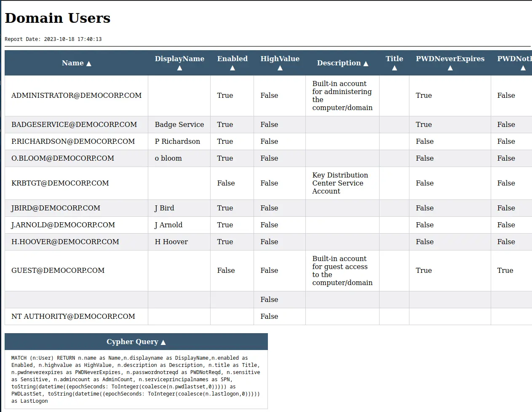Click the ADMINISTRATOR@DEMOCORP.COM name cell
The width and height of the screenshot is (532, 412).
click(76, 95)
